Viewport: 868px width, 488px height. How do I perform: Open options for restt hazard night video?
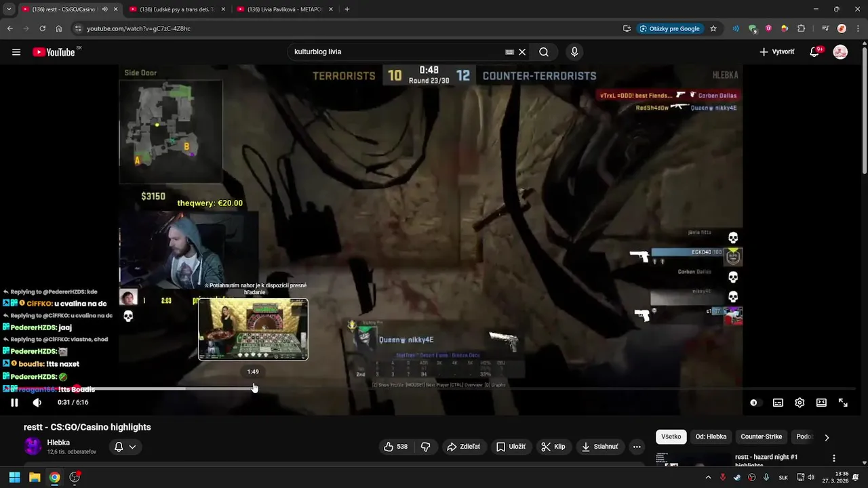(x=834, y=458)
